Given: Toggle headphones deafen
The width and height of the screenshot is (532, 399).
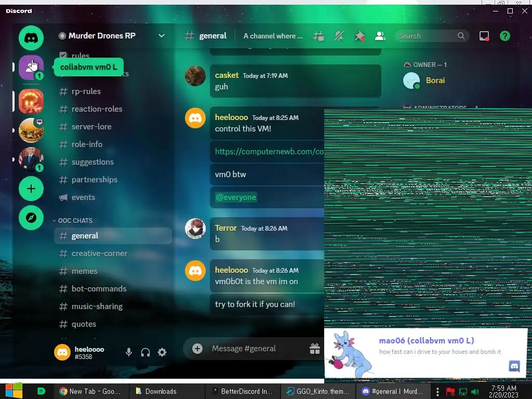Looking at the screenshot, I should (x=145, y=352).
